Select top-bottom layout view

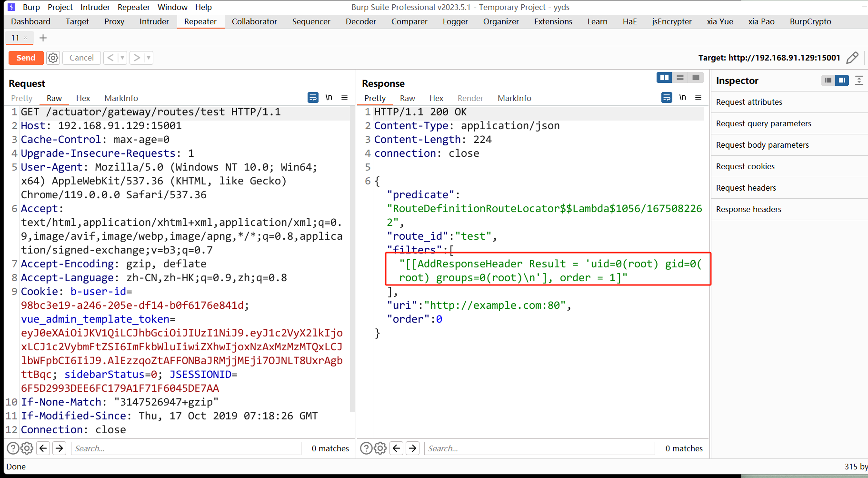pyautogui.click(x=680, y=77)
